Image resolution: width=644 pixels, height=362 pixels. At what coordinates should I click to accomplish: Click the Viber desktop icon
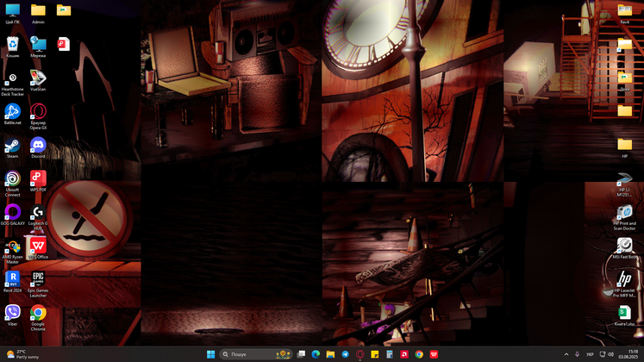coord(12,315)
